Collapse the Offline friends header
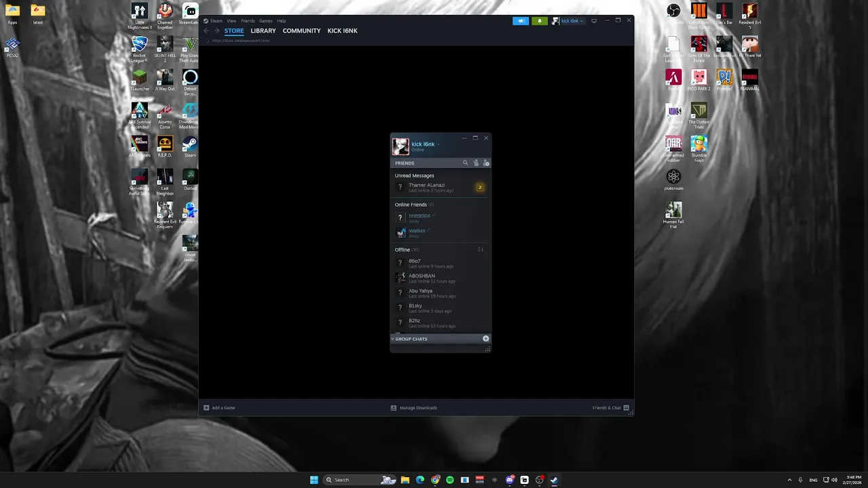The width and height of the screenshot is (868, 488). (407, 249)
